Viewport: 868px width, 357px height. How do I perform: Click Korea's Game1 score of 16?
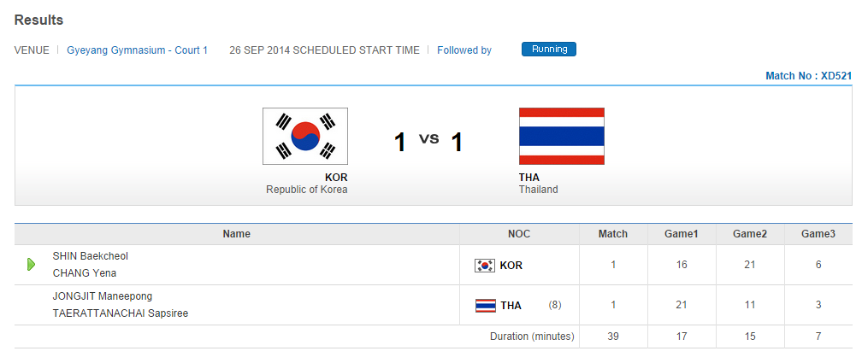[681, 265]
